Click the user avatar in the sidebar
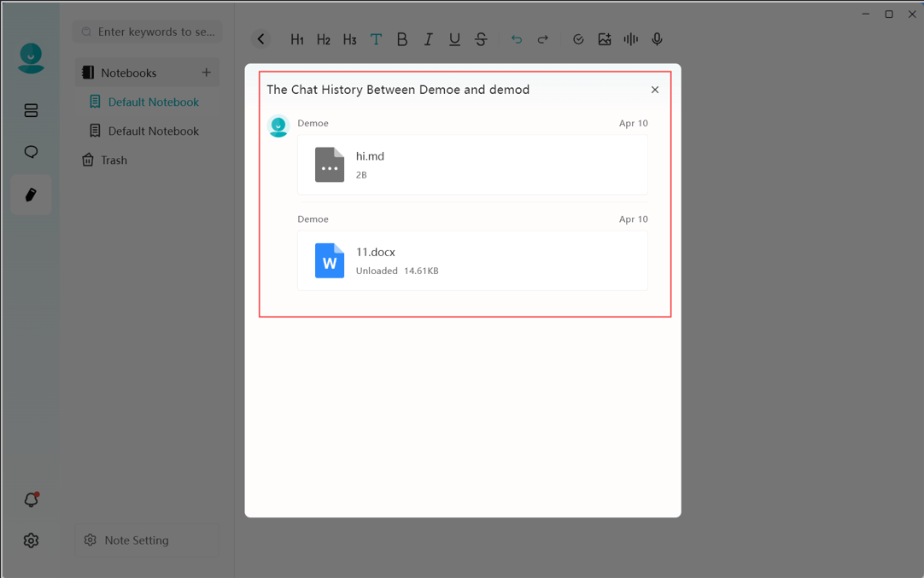924x578 pixels. pos(31,58)
